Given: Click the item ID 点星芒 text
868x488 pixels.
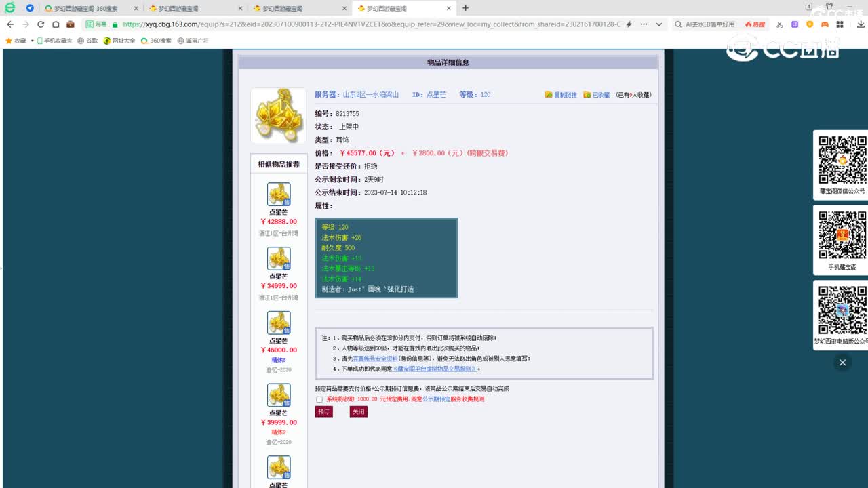Looking at the screenshot, I should [x=436, y=95].
